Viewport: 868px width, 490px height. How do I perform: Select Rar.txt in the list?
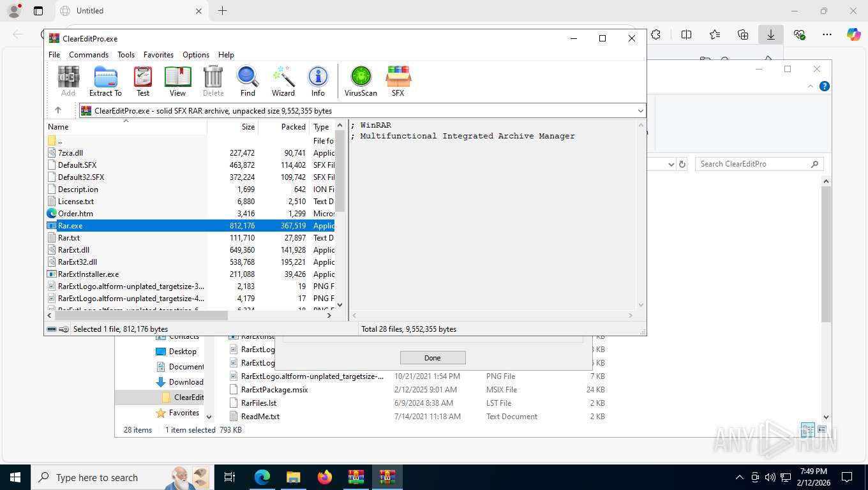point(190,238)
